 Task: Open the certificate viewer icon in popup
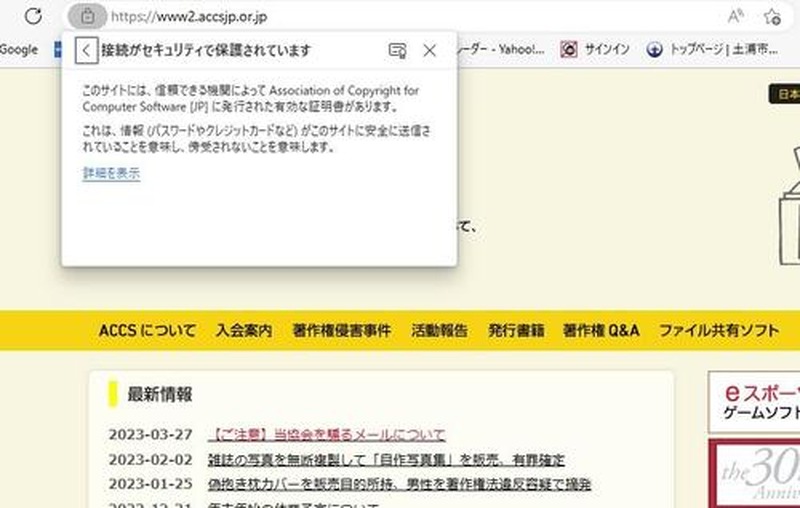(x=397, y=50)
